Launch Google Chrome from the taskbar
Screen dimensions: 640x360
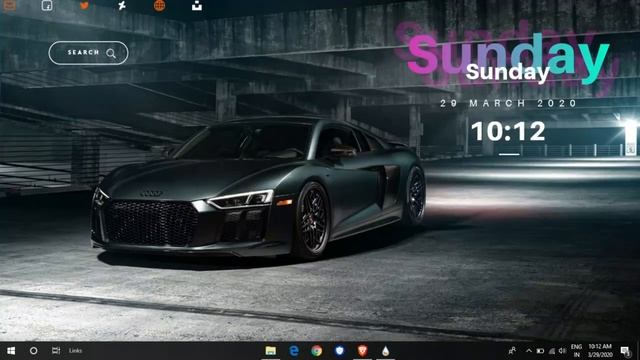[x=317, y=351]
